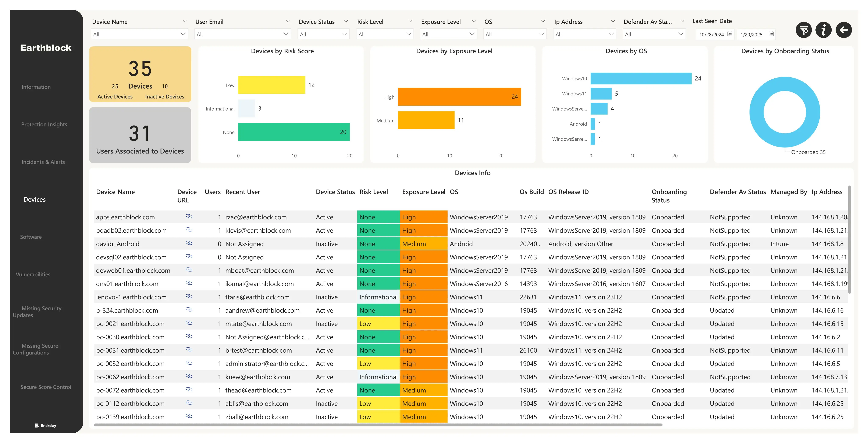Image resolution: width=868 pixels, height=443 pixels.
Task: Sort table by Exposure Level column header
Action: (x=424, y=192)
